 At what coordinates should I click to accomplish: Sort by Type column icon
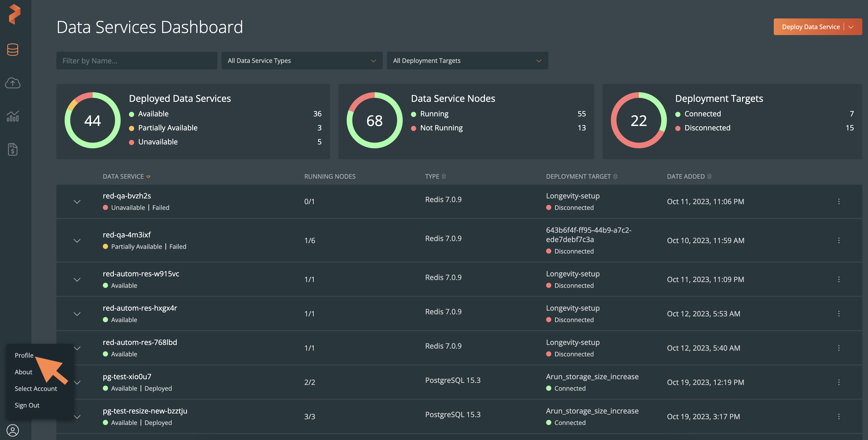(x=444, y=176)
